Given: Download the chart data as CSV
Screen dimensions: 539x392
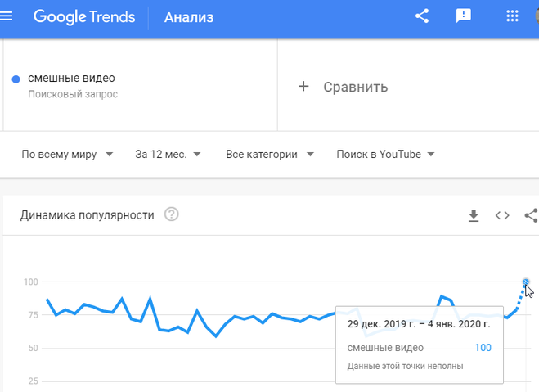Looking at the screenshot, I should click(x=474, y=215).
